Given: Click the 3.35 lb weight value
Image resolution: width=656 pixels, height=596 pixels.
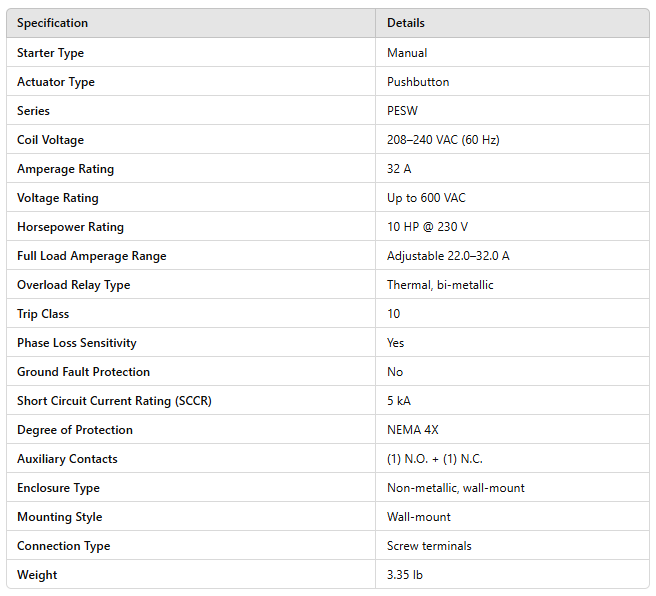Looking at the screenshot, I should click(x=404, y=575).
